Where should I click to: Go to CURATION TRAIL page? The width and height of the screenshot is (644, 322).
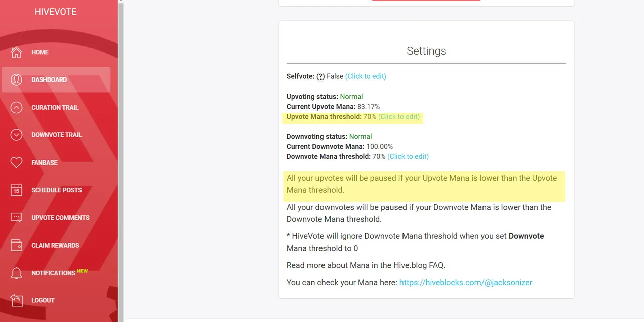point(55,107)
